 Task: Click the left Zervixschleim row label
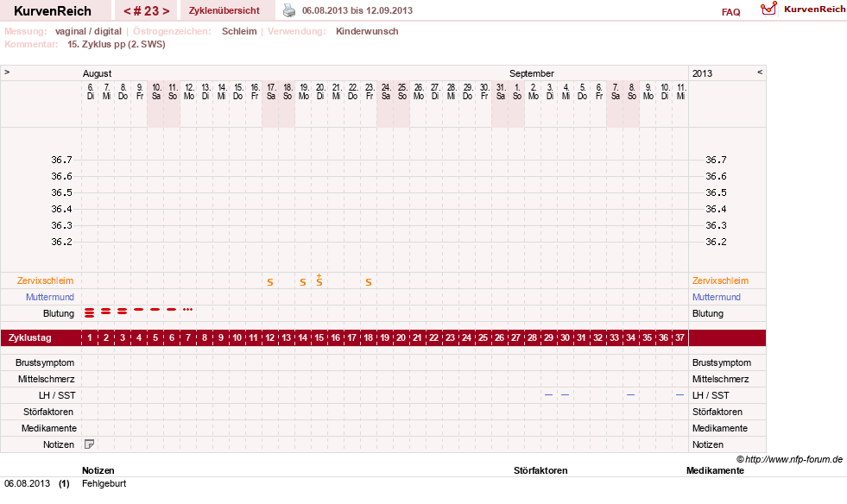coord(46,280)
